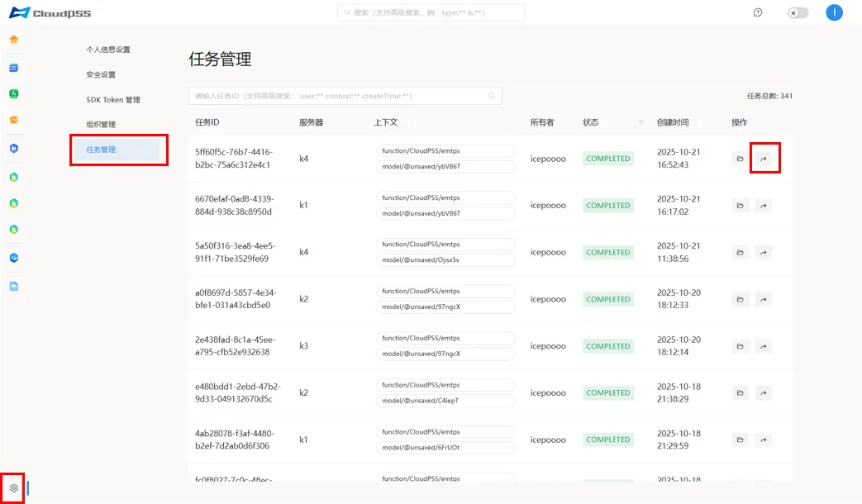Focus the top global search box

[431, 12]
